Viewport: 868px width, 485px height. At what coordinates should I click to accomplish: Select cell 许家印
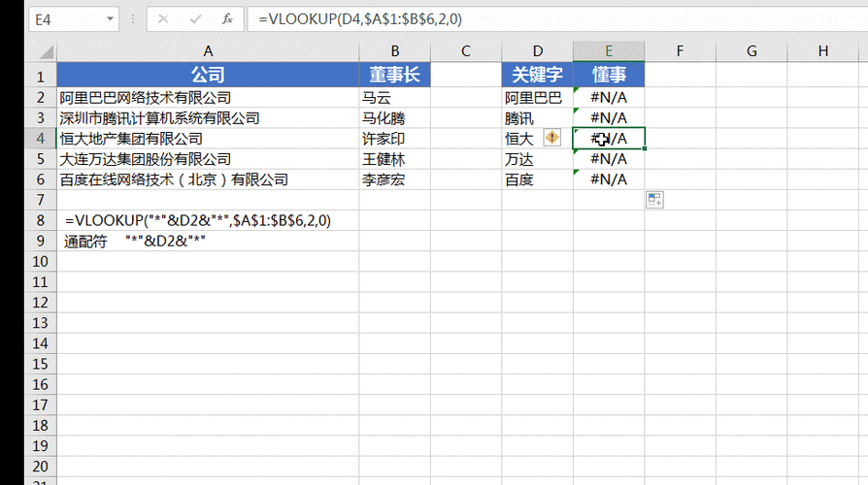click(395, 139)
